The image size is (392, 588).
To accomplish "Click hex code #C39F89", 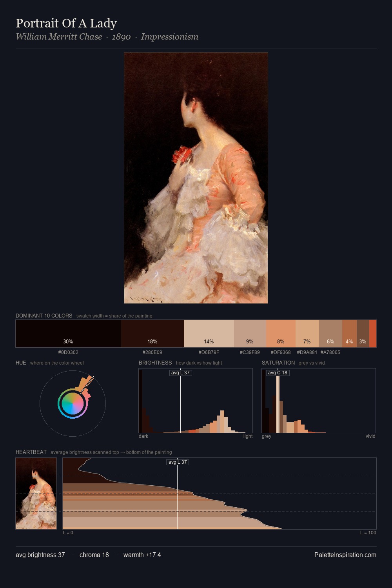I will point(250,352).
